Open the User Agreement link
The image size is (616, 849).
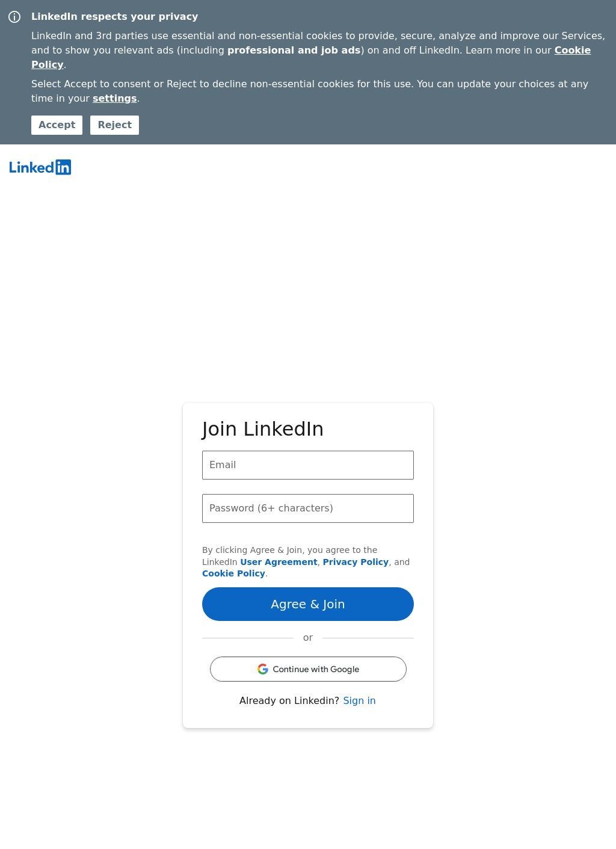pos(279,562)
